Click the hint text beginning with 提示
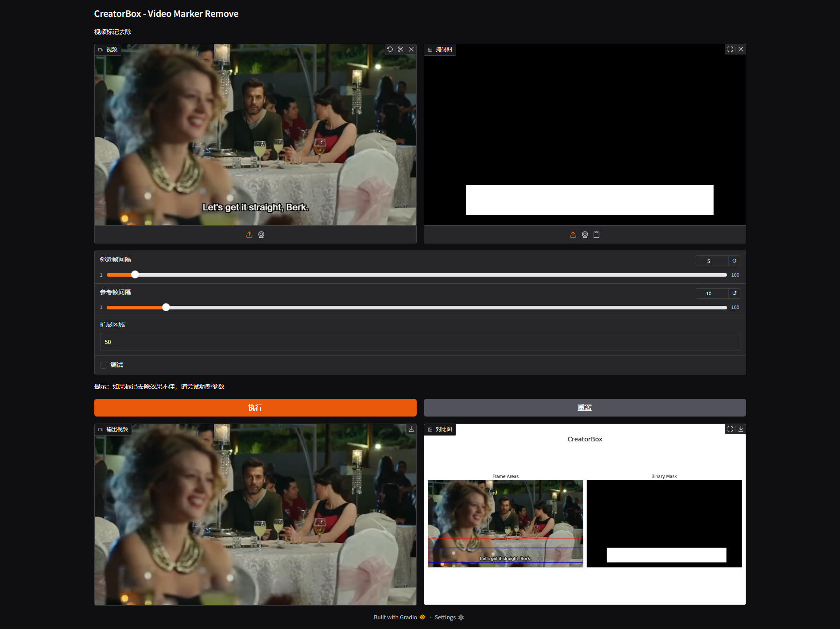Screen dimensions: 840x629 (159, 386)
